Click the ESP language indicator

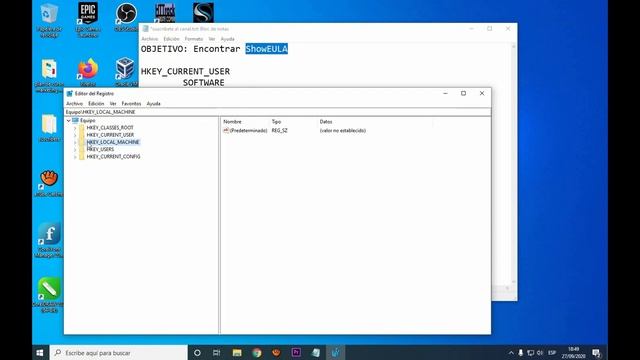tap(552, 353)
